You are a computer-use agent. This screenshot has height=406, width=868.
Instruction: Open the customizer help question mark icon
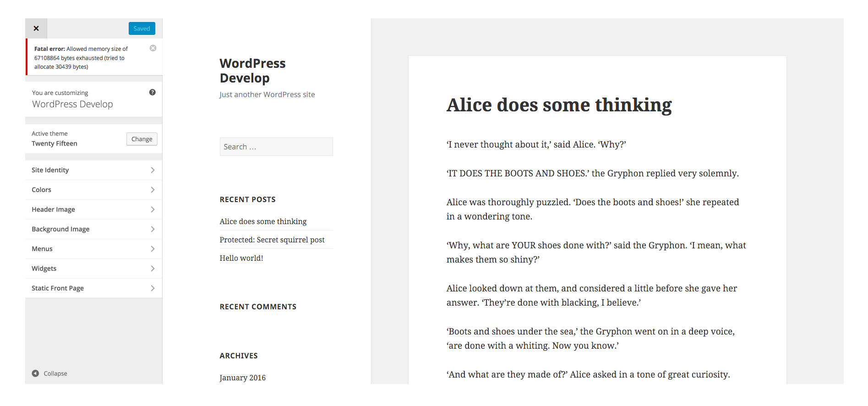click(x=153, y=93)
